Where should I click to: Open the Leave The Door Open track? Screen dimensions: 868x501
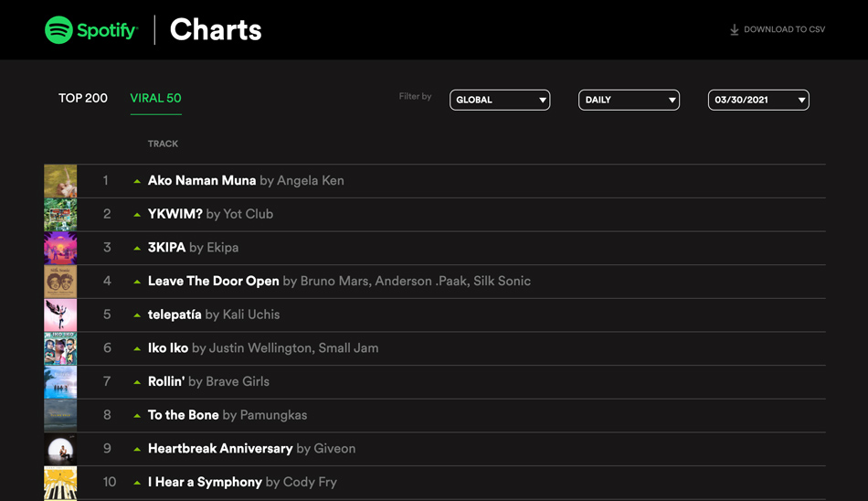[x=214, y=281]
